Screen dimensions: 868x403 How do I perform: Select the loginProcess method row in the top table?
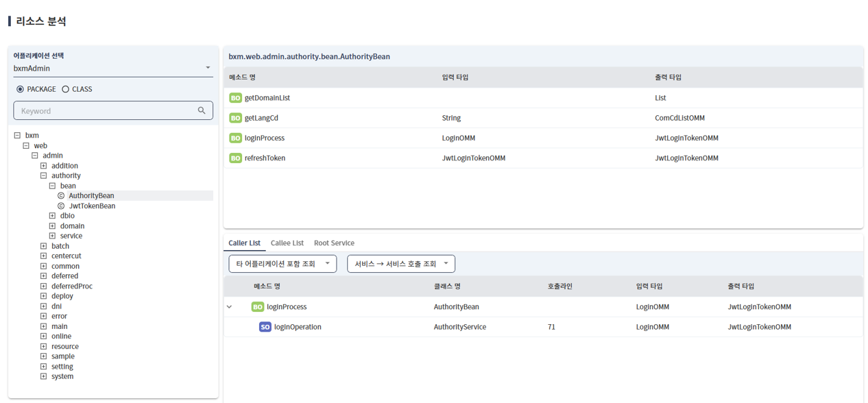(x=439, y=138)
